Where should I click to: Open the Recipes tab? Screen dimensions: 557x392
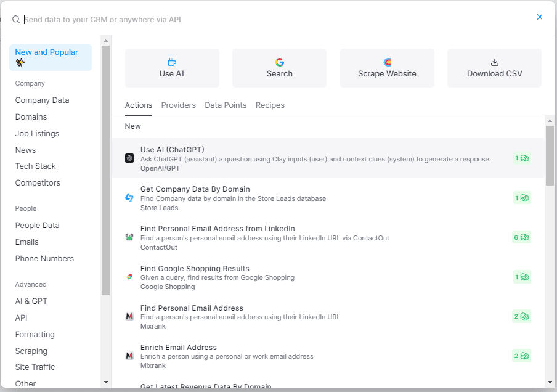click(270, 105)
